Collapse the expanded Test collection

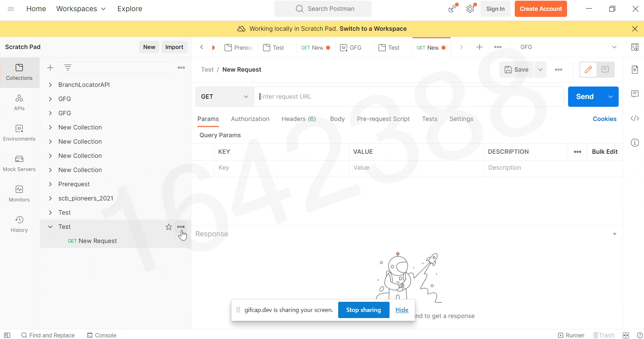pos(50,227)
